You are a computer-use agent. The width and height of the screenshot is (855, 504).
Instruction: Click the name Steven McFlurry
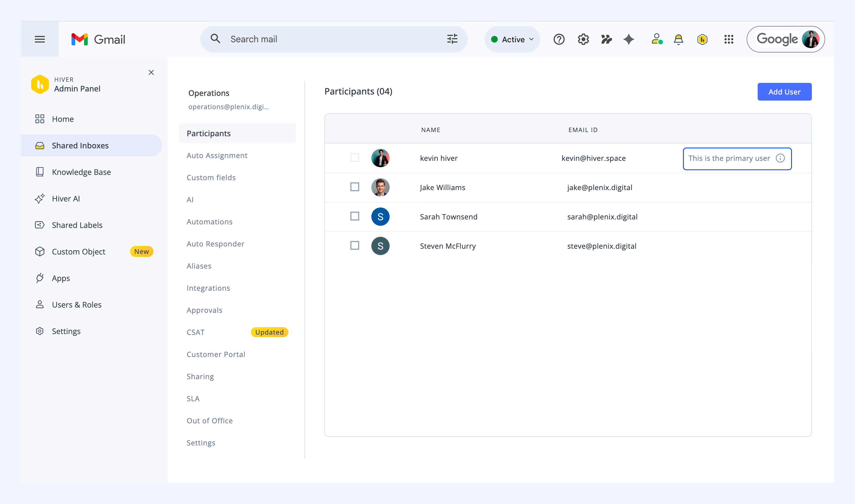pos(448,246)
